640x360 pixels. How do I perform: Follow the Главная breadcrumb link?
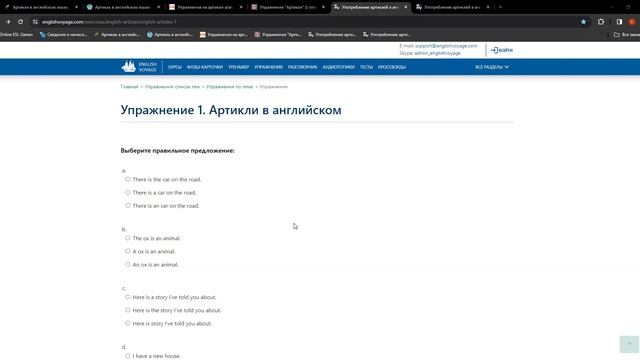tap(129, 87)
